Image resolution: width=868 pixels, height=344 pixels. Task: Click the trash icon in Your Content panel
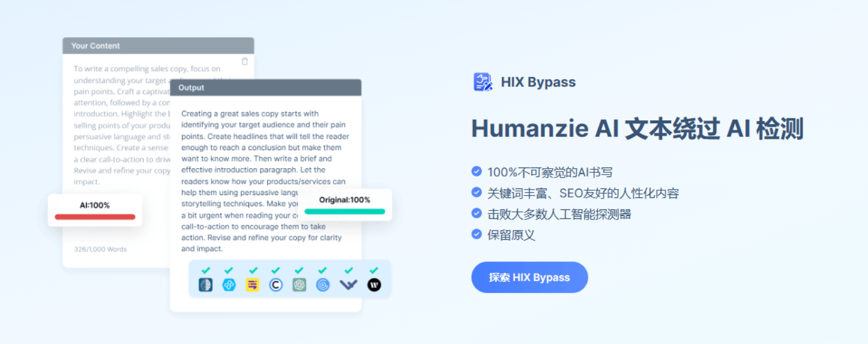click(x=244, y=61)
